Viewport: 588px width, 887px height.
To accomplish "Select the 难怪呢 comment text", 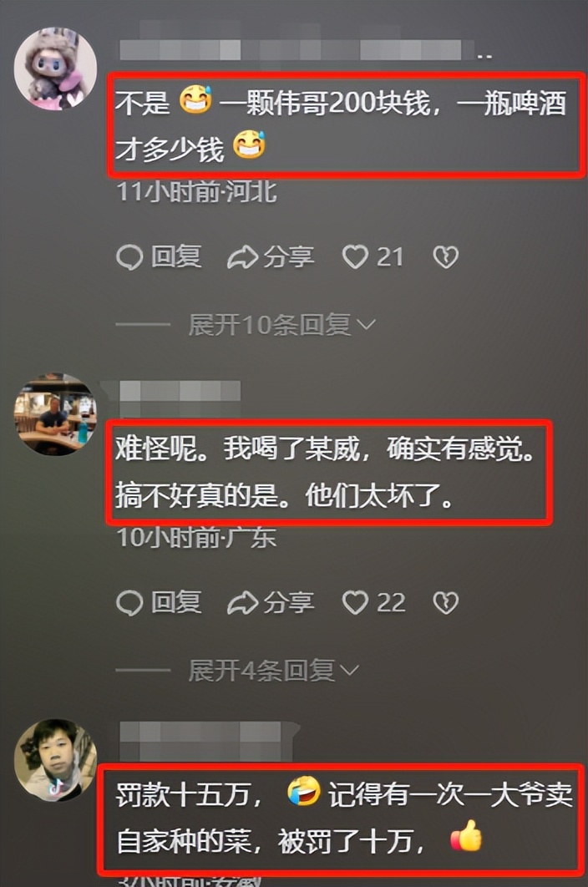I will point(326,473).
